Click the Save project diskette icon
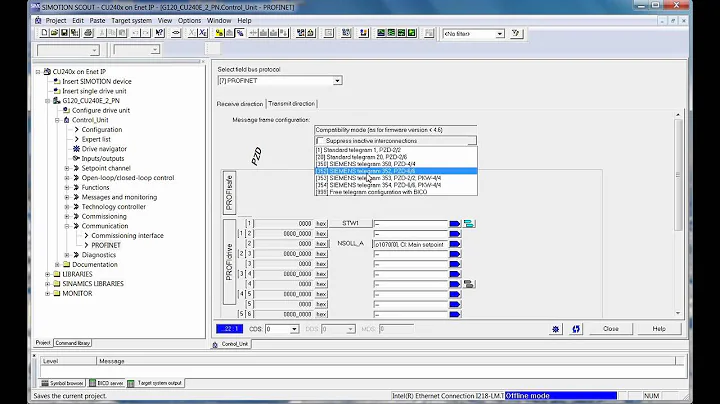This screenshot has width=720, height=404. pos(64,33)
